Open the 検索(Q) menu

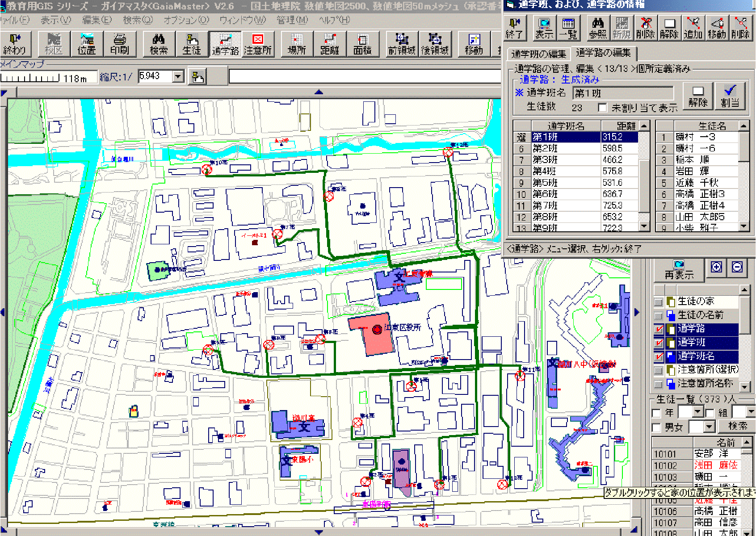point(138,20)
